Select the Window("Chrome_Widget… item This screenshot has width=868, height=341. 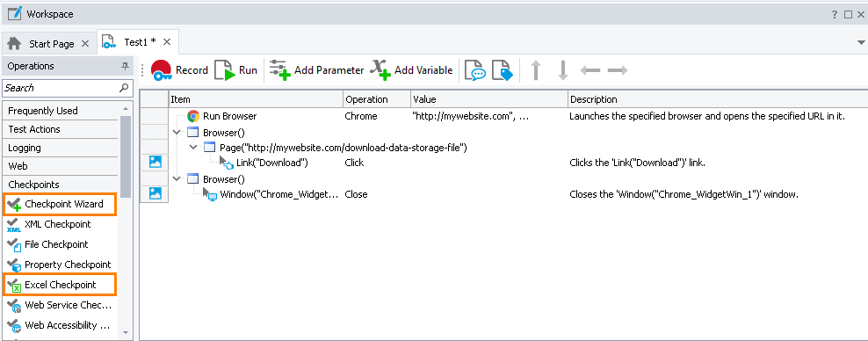pyautogui.click(x=279, y=194)
